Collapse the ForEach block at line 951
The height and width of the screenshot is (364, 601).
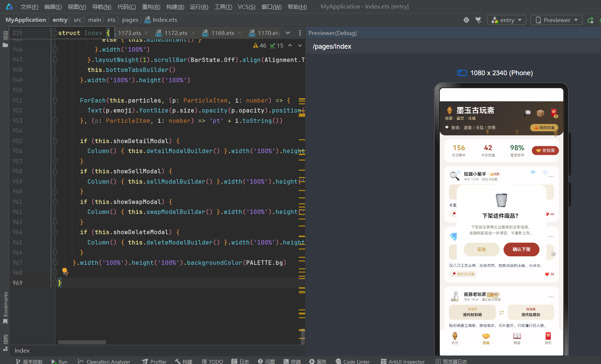pos(55,100)
